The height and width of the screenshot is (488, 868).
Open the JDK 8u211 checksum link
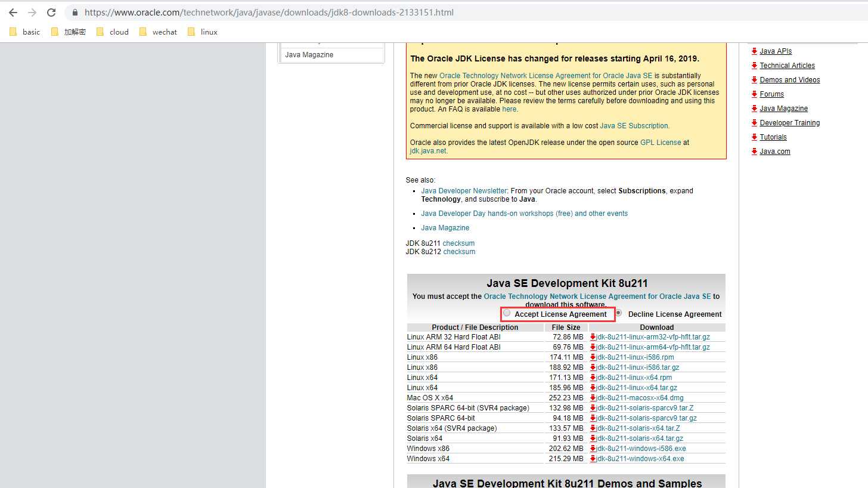(x=458, y=243)
